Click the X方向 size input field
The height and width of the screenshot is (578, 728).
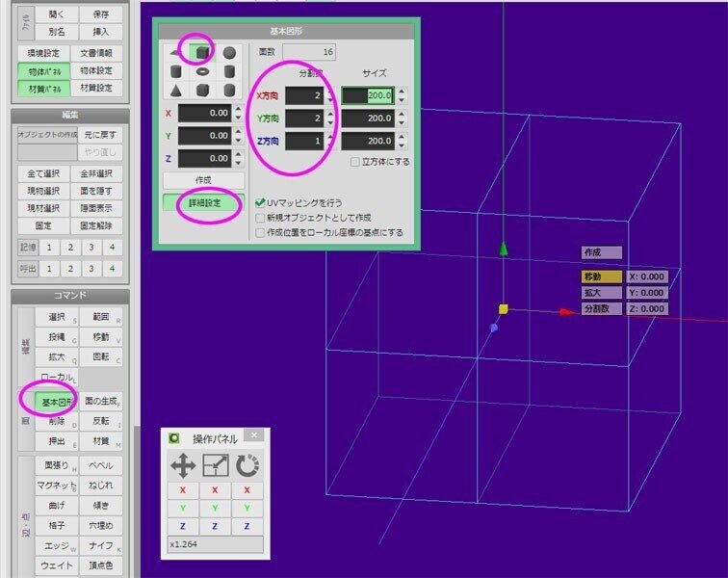tap(368, 95)
